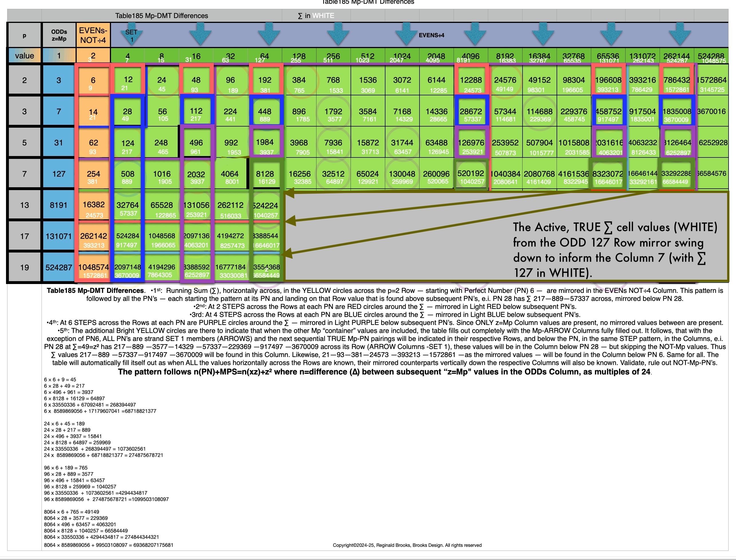This screenshot has width=736, height=560.
Task: Select the blue 'value' row label cell
Action: point(24,56)
